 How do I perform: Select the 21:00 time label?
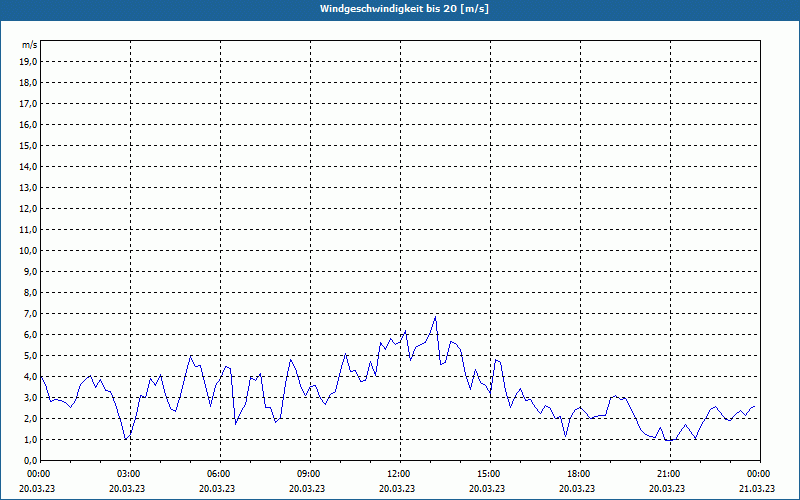click(x=667, y=474)
